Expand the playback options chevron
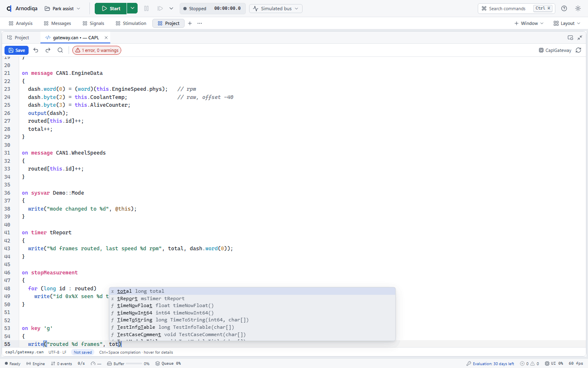The width and height of the screenshot is (588, 368). [x=171, y=9]
